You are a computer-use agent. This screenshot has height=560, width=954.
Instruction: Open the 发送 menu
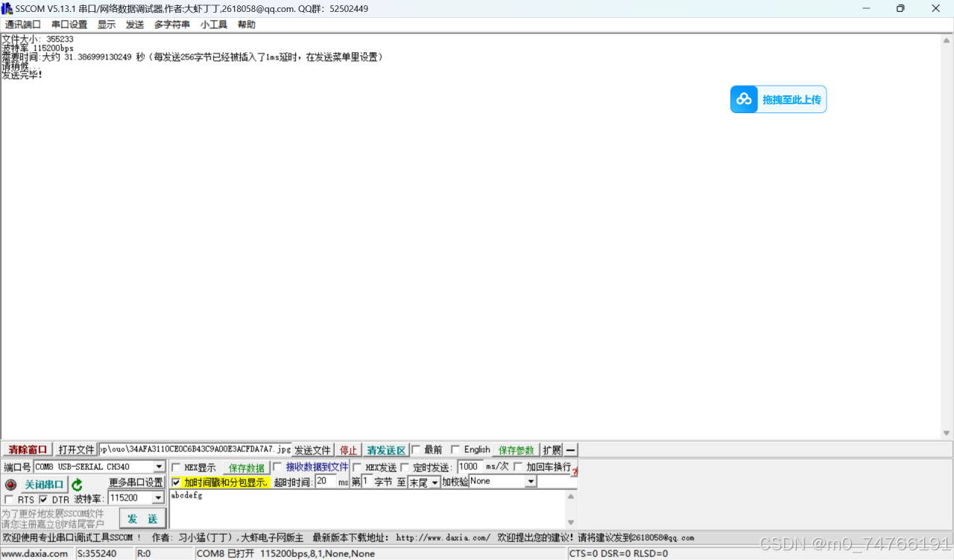135,25
